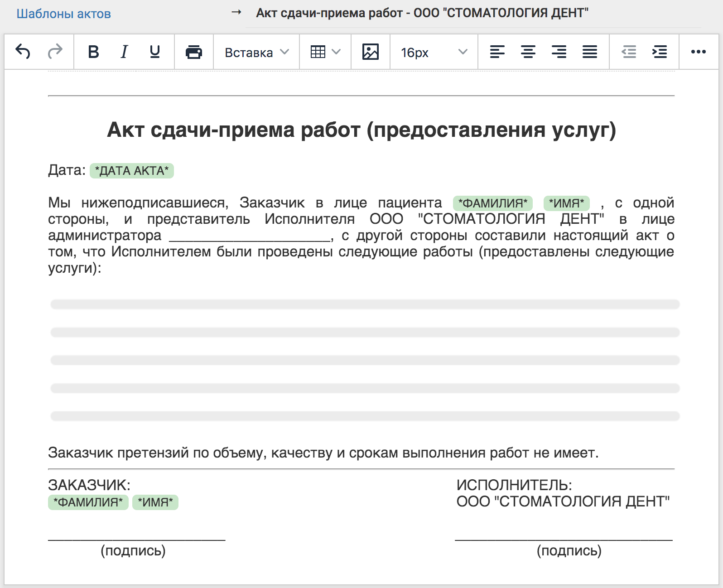Click the document heading Акт сдачи-приема работ
This screenshot has height=588, width=723.
point(361,130)
